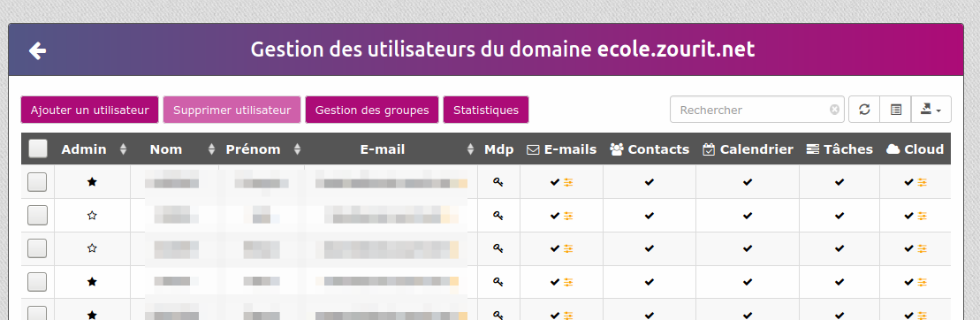The image size is (980, 320).
Task: Tick the select-all checkbox in table header
Action: [x=38, y=149]
